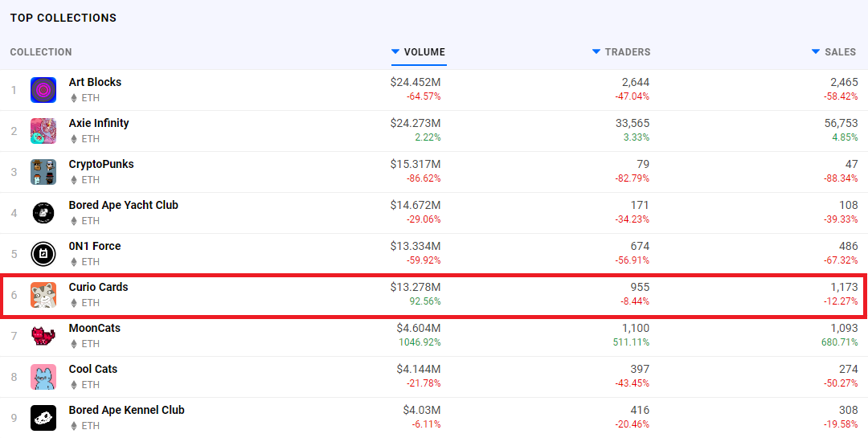This screenshot has height=438, width=868.
Task: Click Axie Infinity volume $24.273M
Action: (416, 124)
